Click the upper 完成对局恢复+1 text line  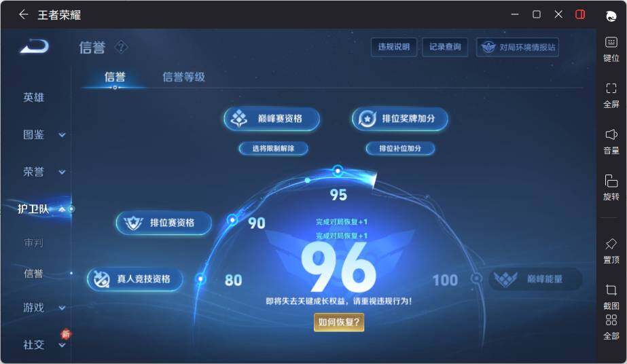(342, 222)
